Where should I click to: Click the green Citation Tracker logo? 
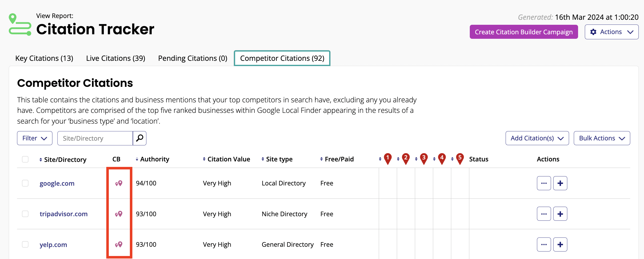pyautogui.click(x=20, y=24)
